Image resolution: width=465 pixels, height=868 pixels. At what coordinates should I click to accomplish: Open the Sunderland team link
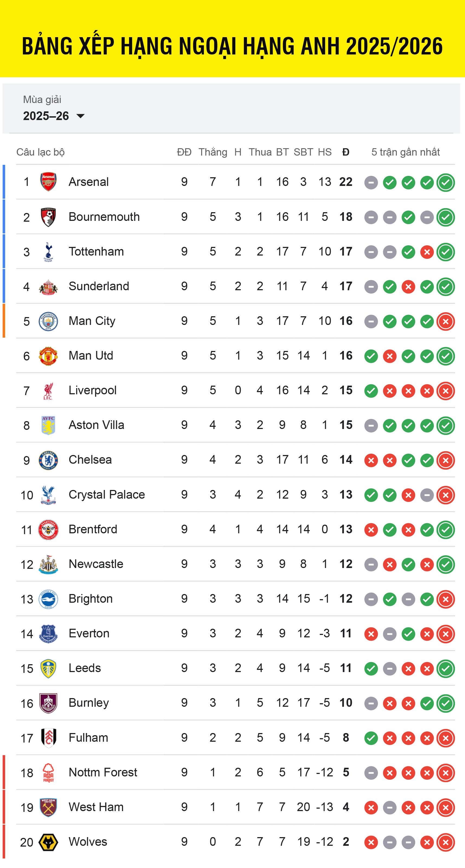(x=99, y=286)
